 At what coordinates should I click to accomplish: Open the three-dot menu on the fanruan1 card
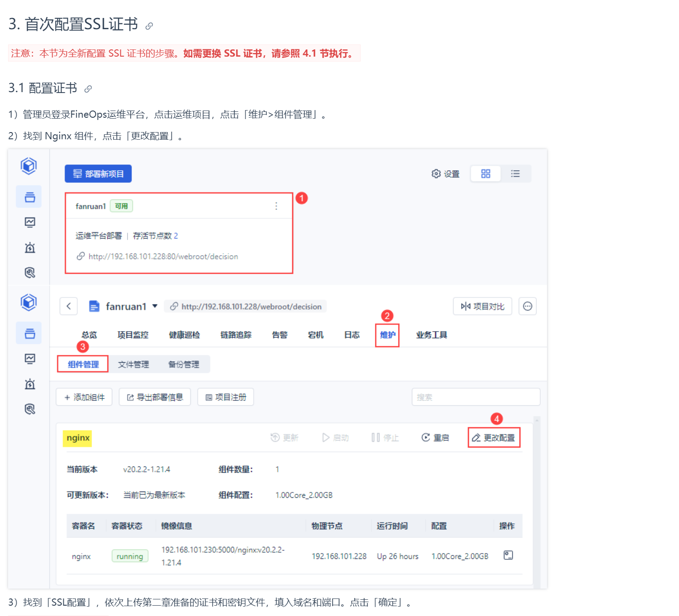point(276,206)
